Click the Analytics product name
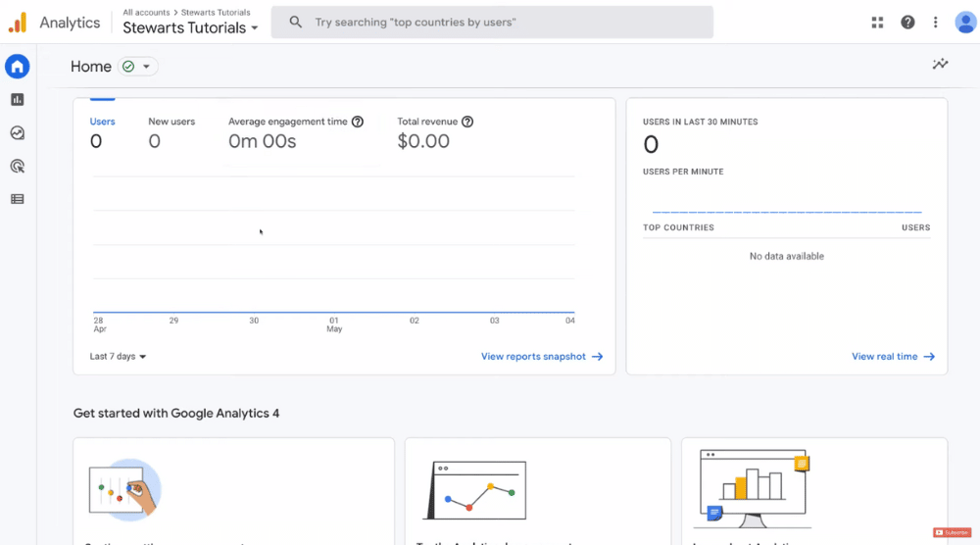Image resolution: width=980 pixels, height=545 pixels. click(70, 23)
